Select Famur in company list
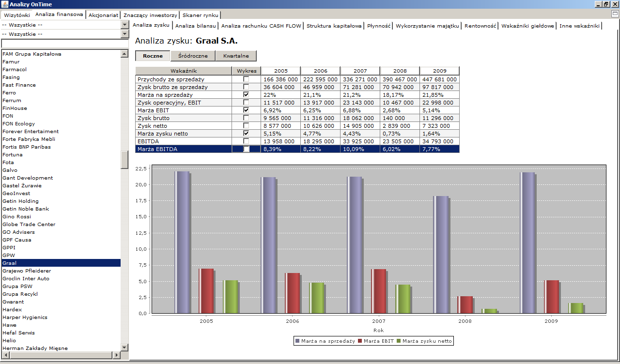620x364 pixels. click(61, 61)
